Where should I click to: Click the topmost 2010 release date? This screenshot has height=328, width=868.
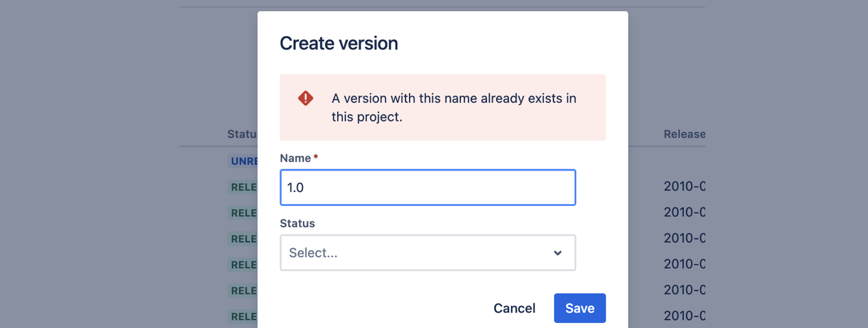coord(685,187)
